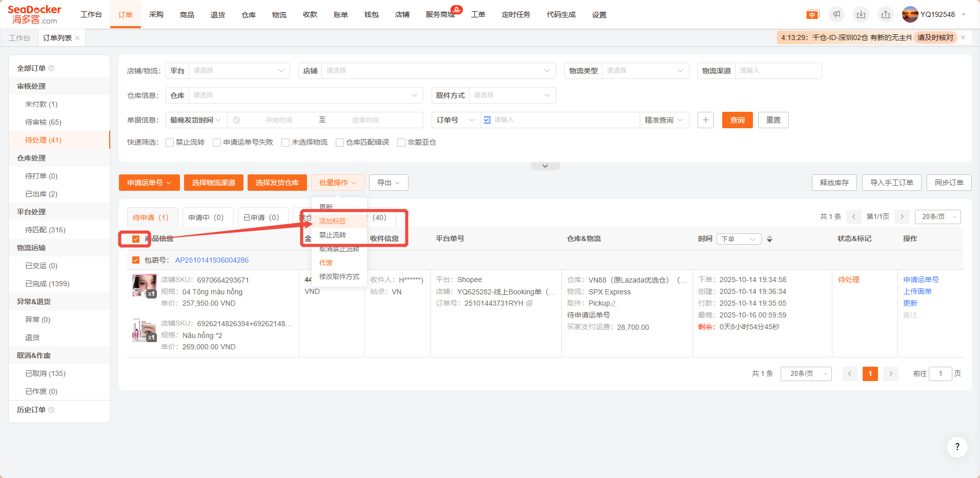Click the plus icon to add filter
This screenshot has width=980, height=478.
tap(706, 120)
